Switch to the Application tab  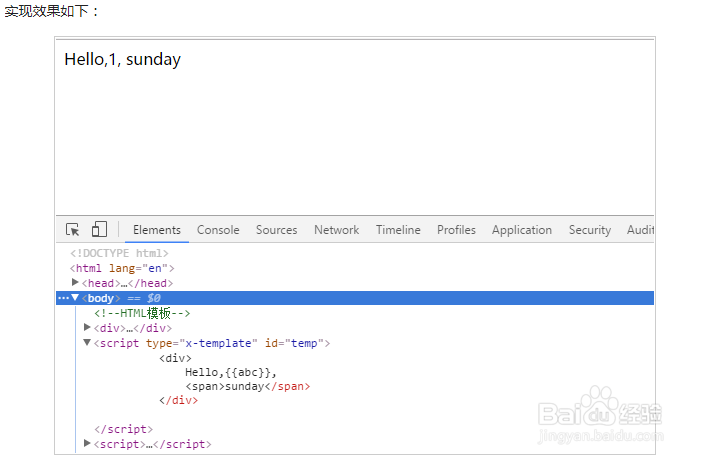pyautogui.click(x=521, y=230)
